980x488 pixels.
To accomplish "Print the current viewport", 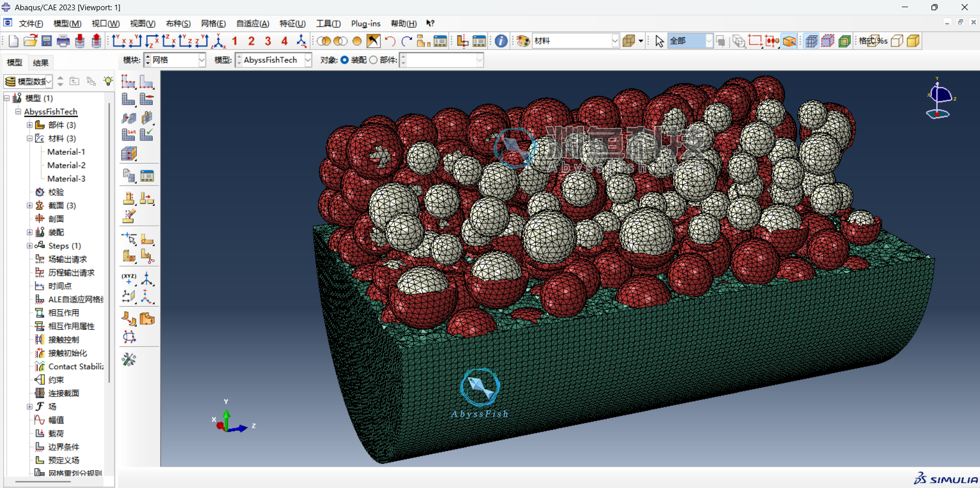I will point(63,41).
